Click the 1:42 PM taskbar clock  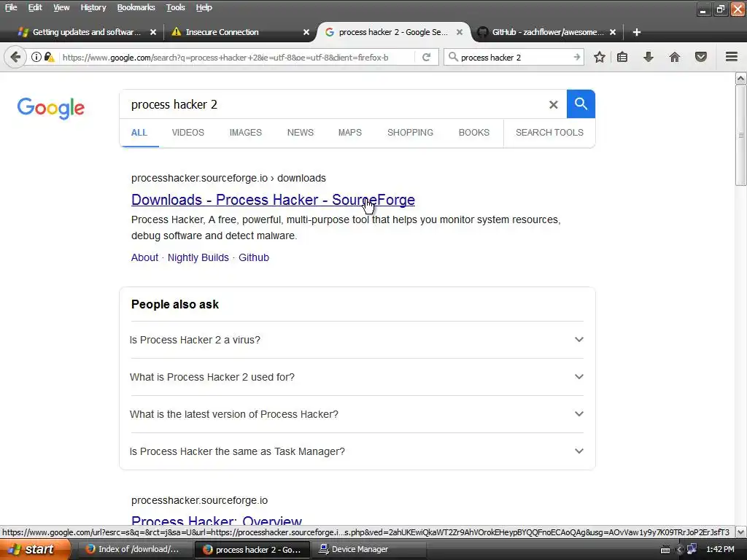click(x=720, y=549)
